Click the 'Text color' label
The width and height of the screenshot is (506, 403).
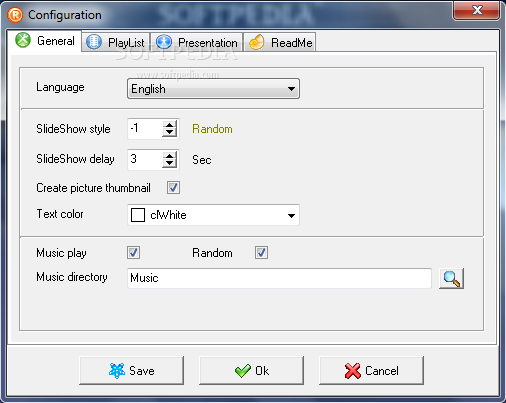60,214
